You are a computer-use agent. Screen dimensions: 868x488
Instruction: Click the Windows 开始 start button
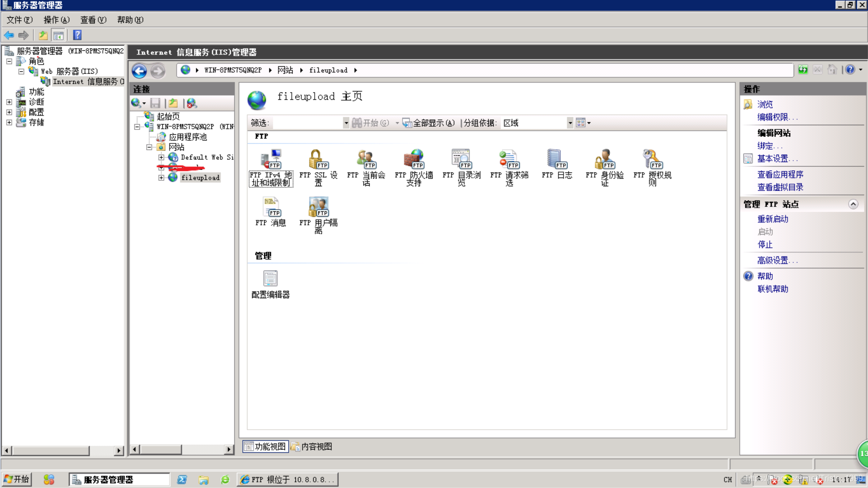(17, 479)
